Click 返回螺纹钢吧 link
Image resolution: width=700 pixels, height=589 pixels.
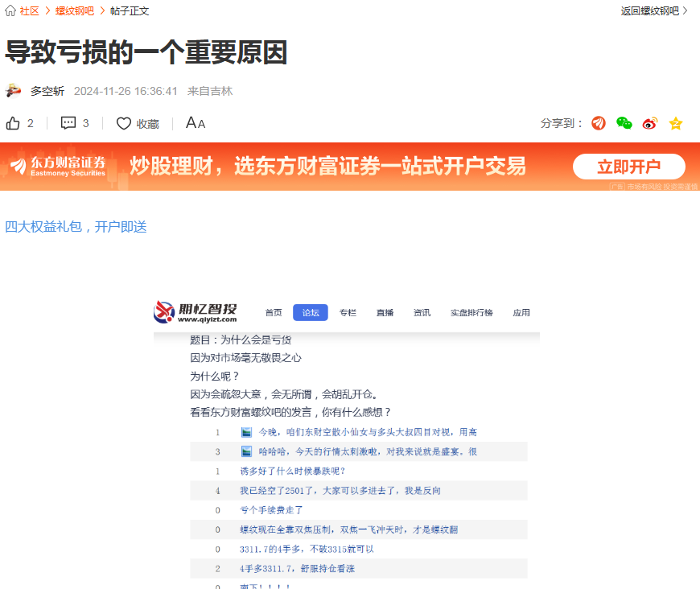pyautogui.click(x=654, y=11)
